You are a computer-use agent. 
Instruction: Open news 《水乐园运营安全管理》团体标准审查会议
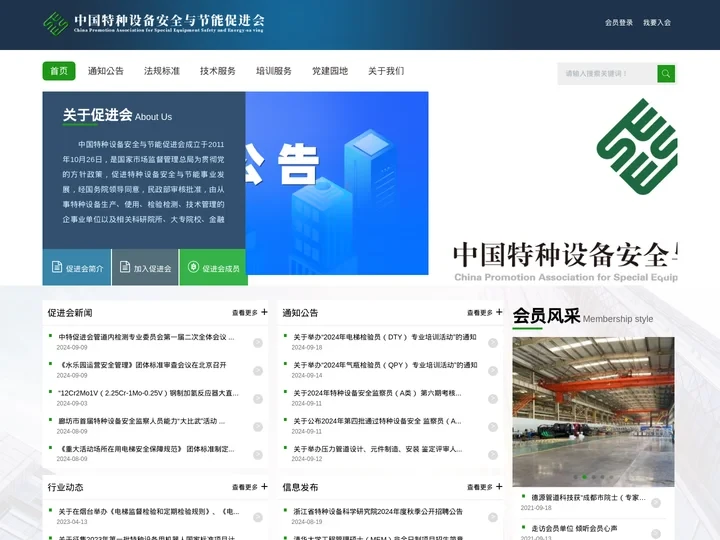tap(143, 365)
